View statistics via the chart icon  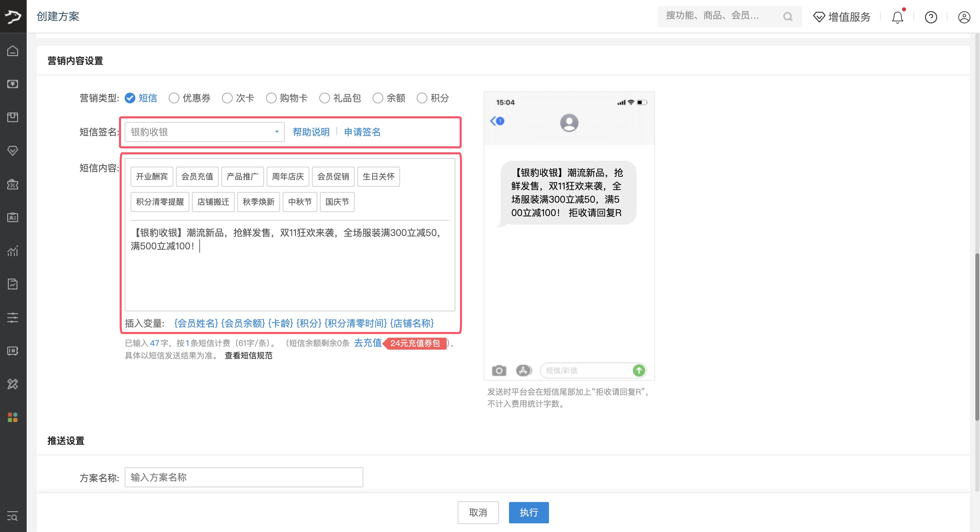(x=13, y=251)
